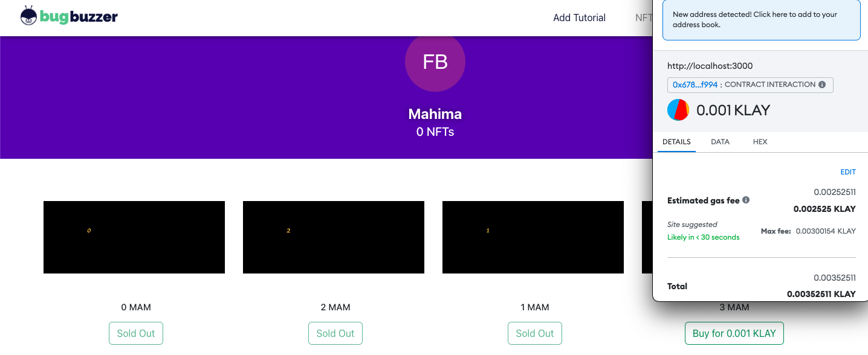Click the FB profile avatar circle
The image size is (868, 355).
pyautogui.click(x=435, y=62)
